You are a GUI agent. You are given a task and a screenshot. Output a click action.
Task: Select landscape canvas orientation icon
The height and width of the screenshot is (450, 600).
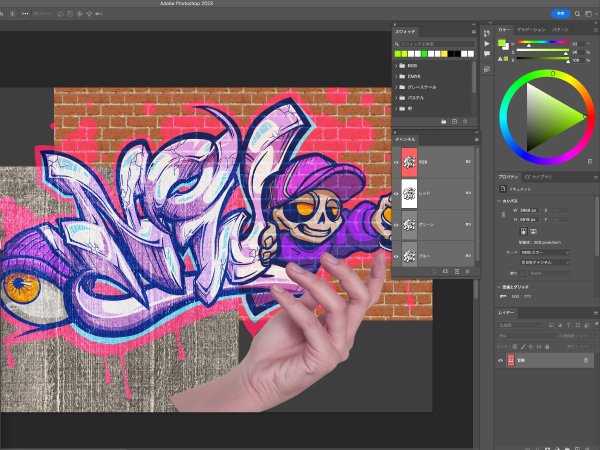click(x=533, y=231)
